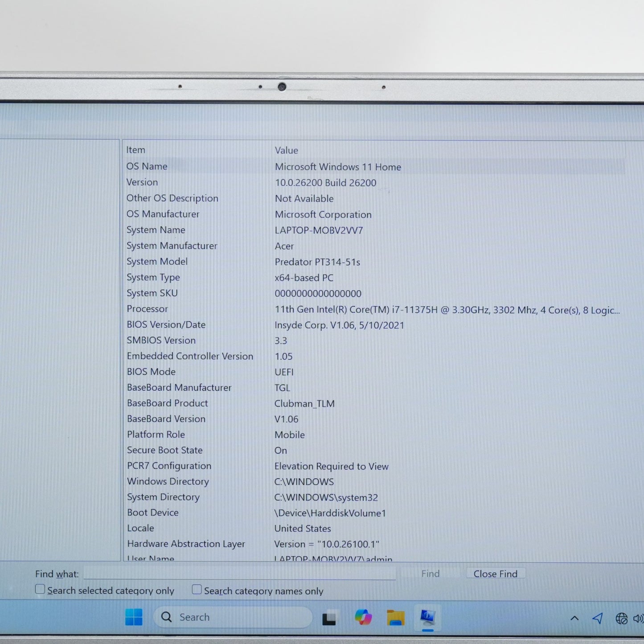
Task: Click the Close Find button
Action: tap(496, 574)
